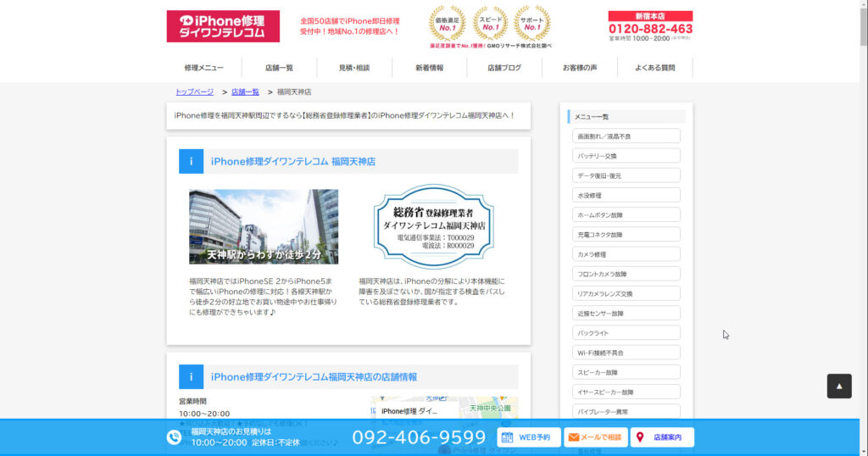This screenshot has height=456, width=868.
Task: Open the よくある質問 navigation item
Action: tap(655, 68)
